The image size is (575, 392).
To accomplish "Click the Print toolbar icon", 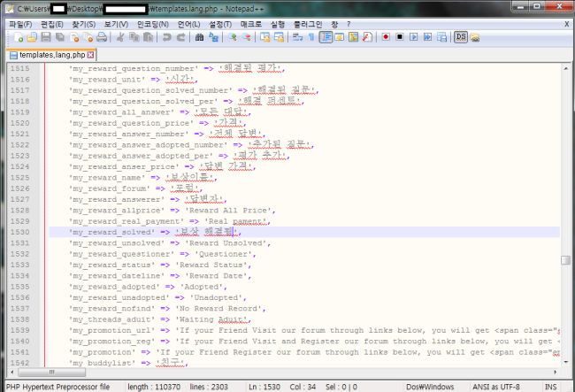I will pos(103,38).
